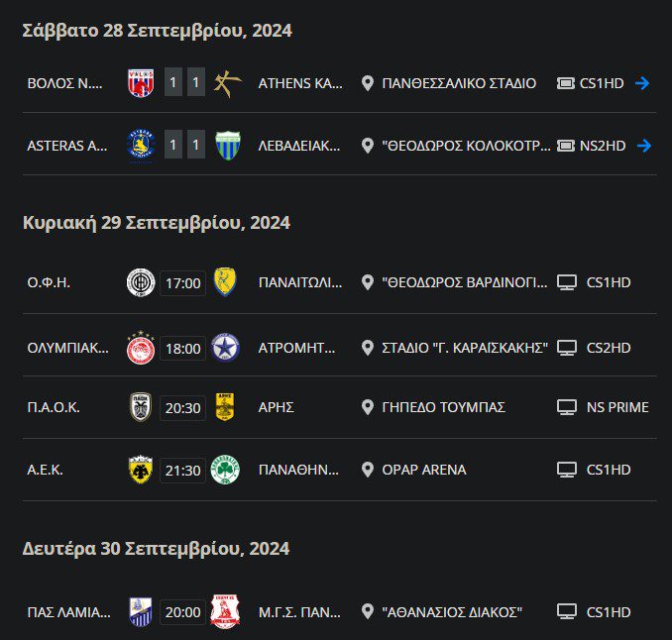Click the Panathinaikos green clover crest
Image resolution: width=672 pixels, height=640 pixels.
(x=224, y=470)
